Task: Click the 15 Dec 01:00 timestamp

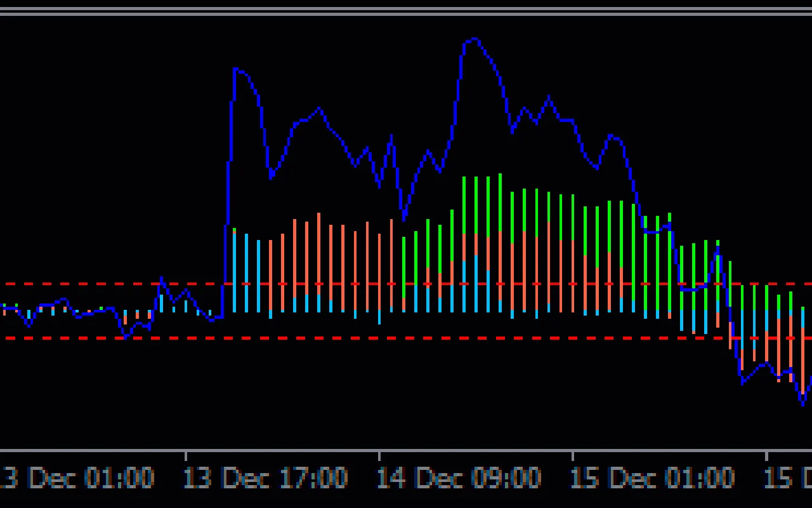Action: (x=653, y=478)
